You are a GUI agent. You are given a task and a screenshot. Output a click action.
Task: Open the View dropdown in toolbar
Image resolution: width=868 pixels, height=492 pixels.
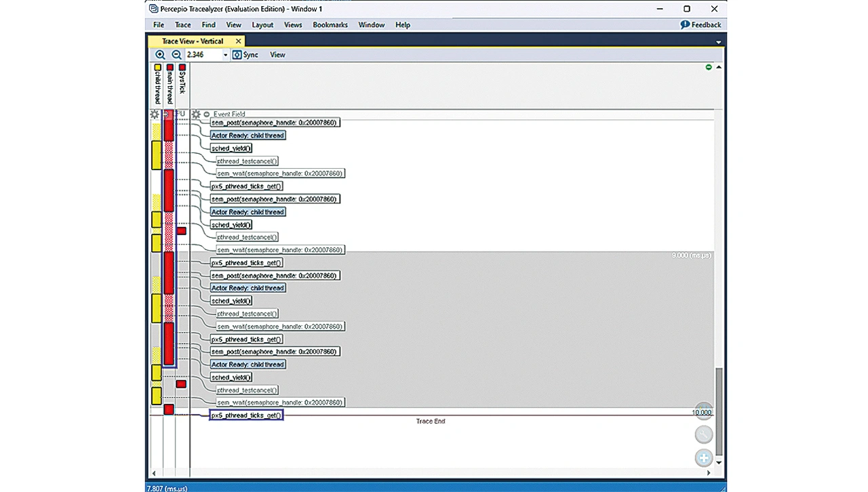(x=277, y=55)
